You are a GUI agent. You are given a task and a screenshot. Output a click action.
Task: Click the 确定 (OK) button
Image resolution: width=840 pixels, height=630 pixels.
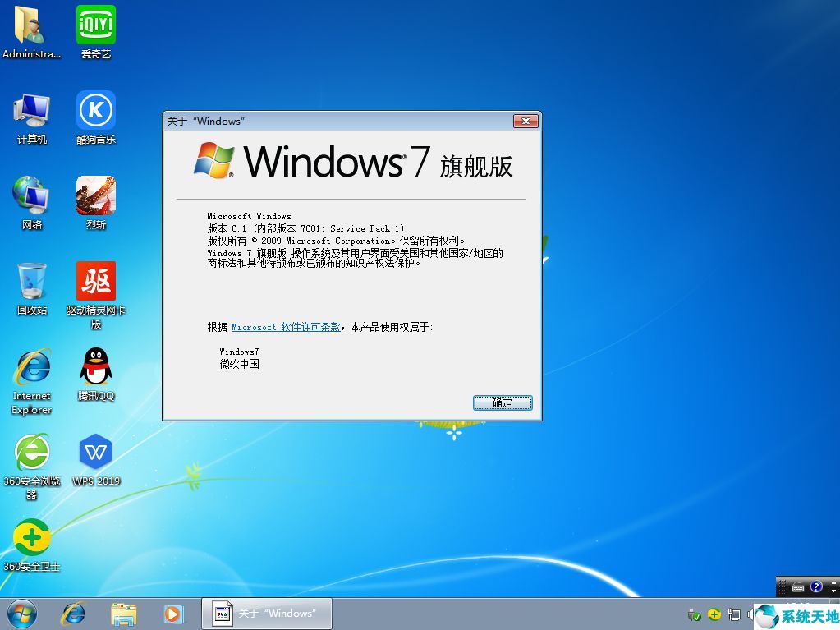pos(503,402)
